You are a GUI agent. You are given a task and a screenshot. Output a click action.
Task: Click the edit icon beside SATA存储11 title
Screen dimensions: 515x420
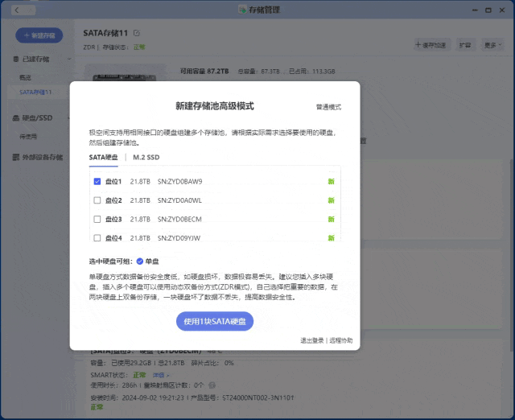tap(137, 33)
